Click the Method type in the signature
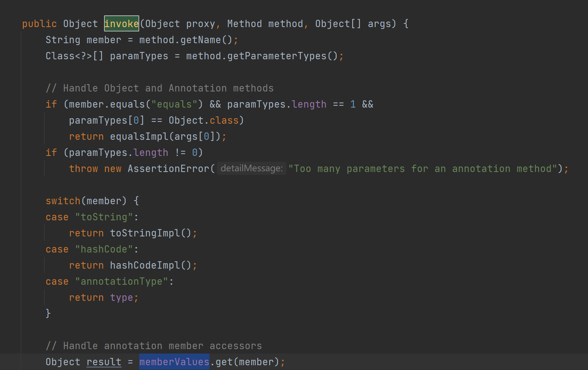This screenshot has height=370, width=588. point(244,24)
